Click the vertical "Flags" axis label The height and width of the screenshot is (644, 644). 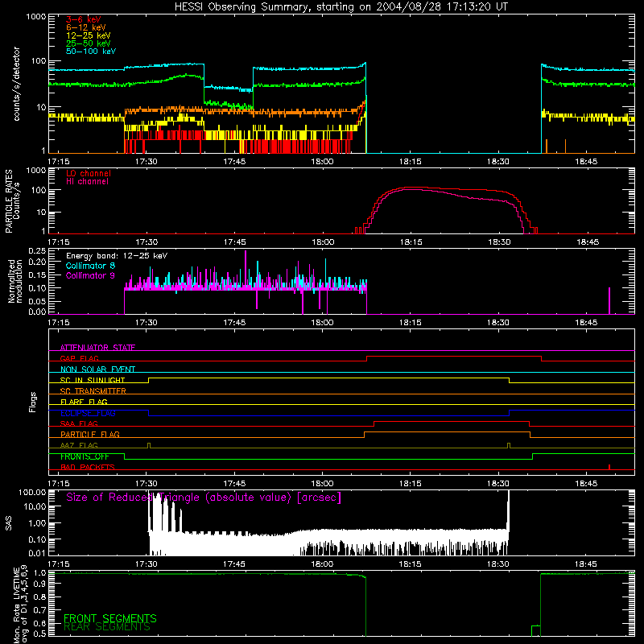coord(33,402)
